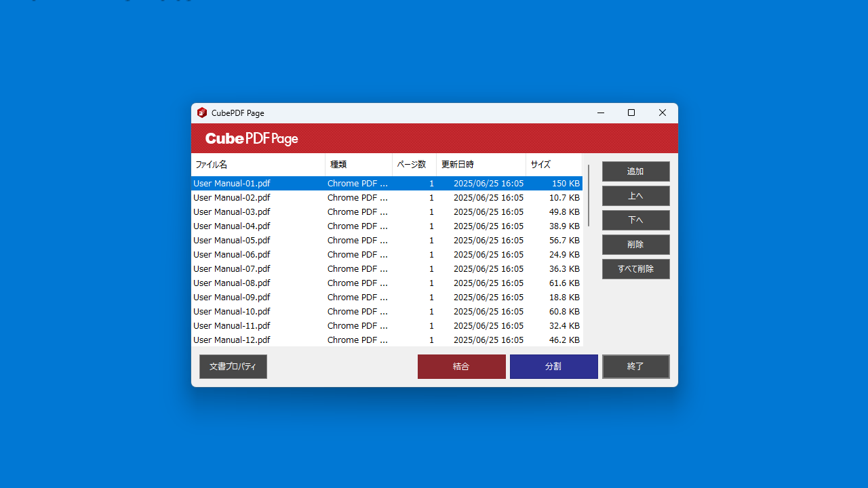Click the 終了 exit button
The height and width of the screenshot is (488, 868).
tap(636, 367)
